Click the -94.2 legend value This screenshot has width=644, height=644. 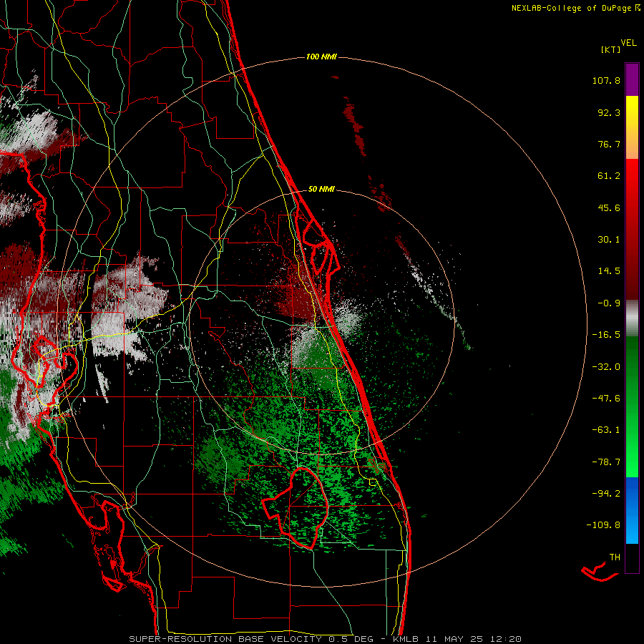click(x=606, y=494)
